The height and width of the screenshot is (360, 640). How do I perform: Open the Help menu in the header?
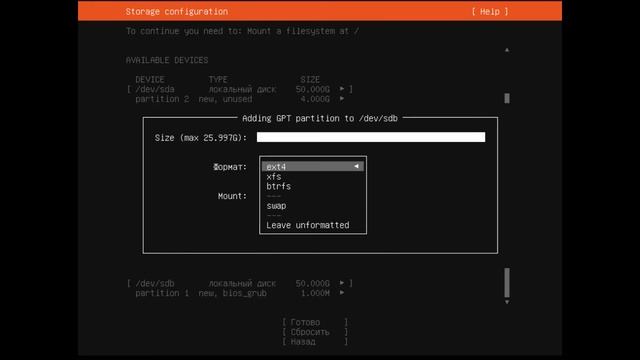tap(490, 11)
